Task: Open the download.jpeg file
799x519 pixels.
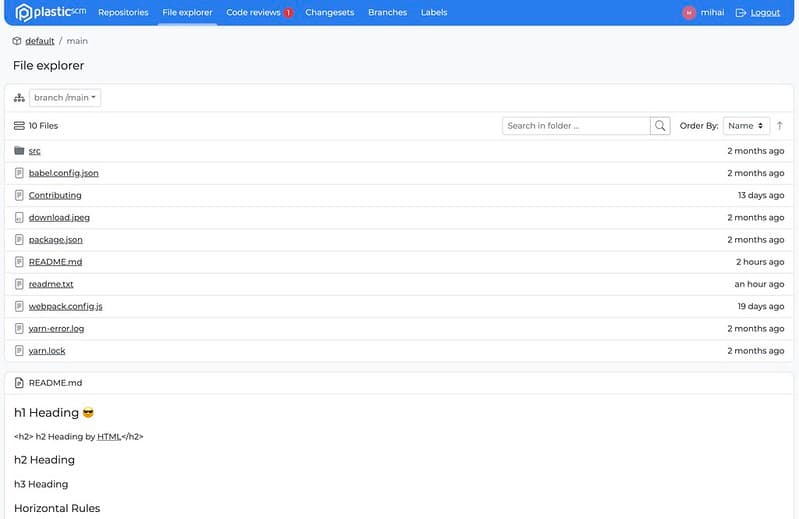Action: (x=59, y=217)
